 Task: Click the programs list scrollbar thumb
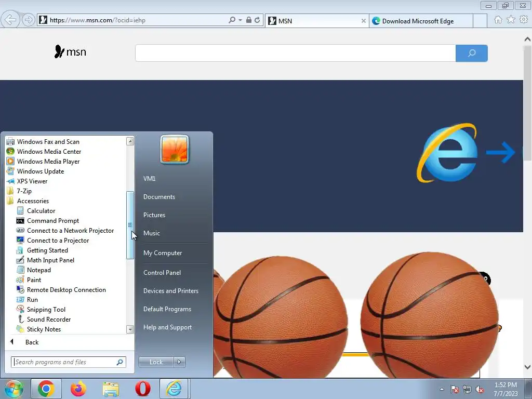tap(130, 225)
